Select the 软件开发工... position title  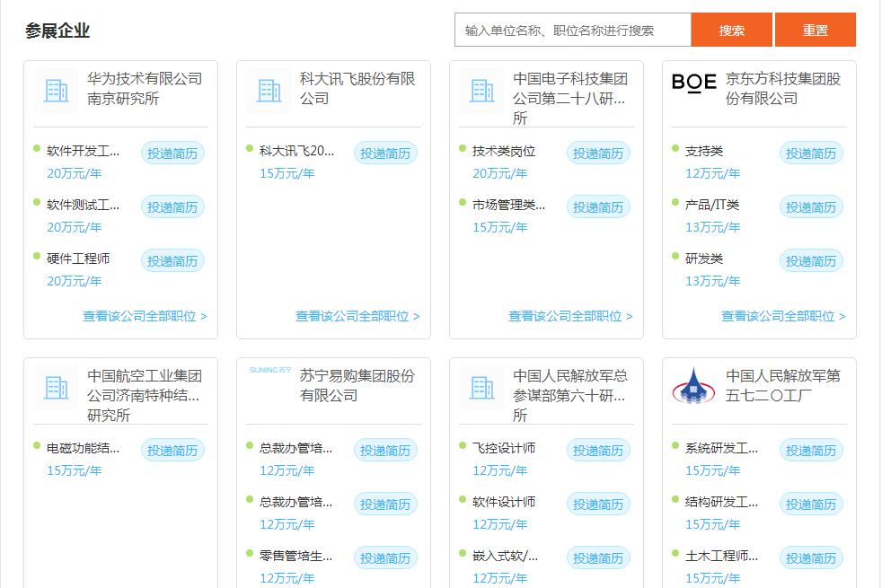point(84,151)
